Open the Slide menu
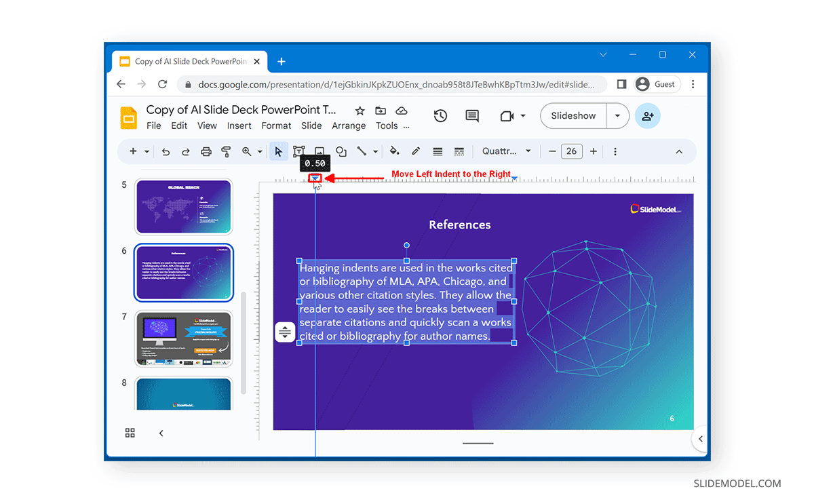814x504 pixels. click(x=311, y=125)
